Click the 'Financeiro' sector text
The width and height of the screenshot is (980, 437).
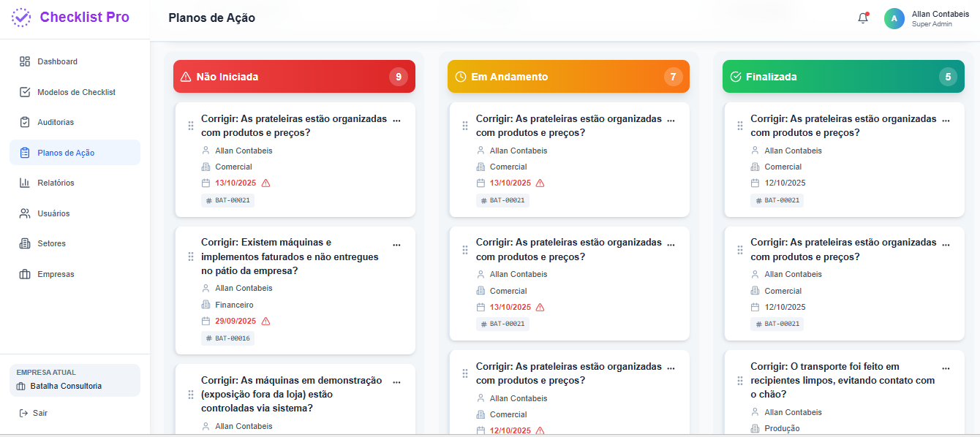pos(234,305)
